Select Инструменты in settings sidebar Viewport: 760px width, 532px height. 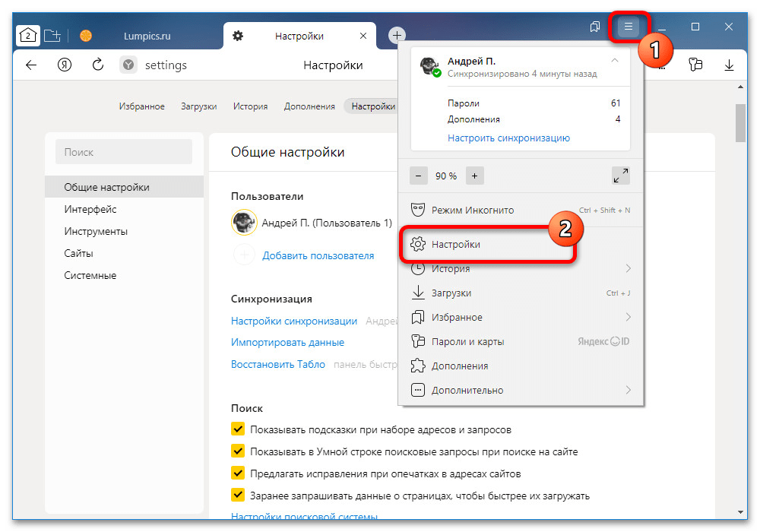coord(124,231)
